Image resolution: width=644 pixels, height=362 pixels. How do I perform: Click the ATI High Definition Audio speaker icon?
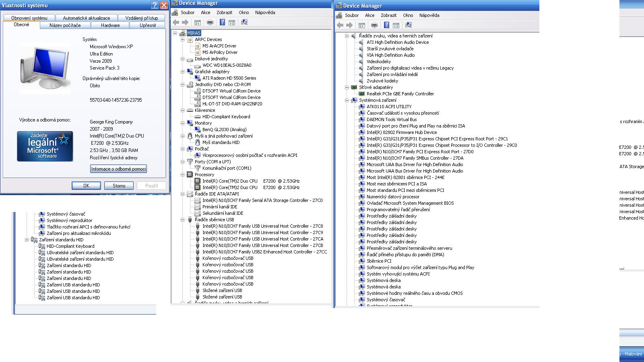362,42
